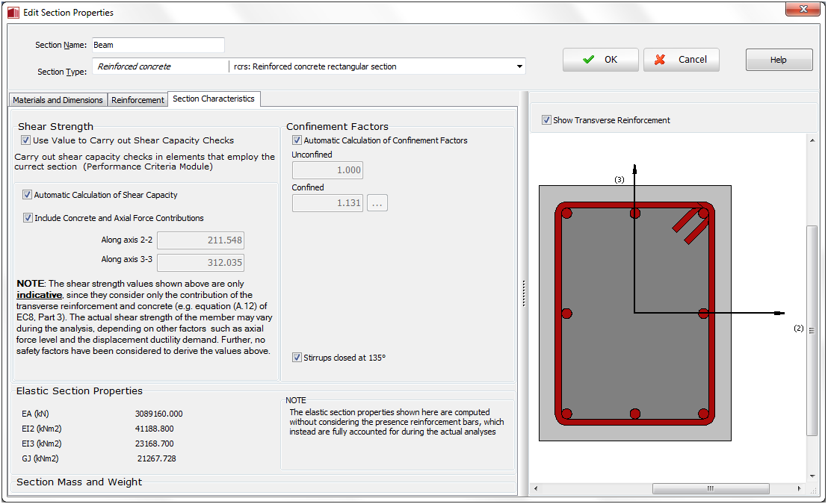The image size is (828, 504).
Task: Uncheck Automatic Calculation of Shear Capacity
Action: [28, 195]
